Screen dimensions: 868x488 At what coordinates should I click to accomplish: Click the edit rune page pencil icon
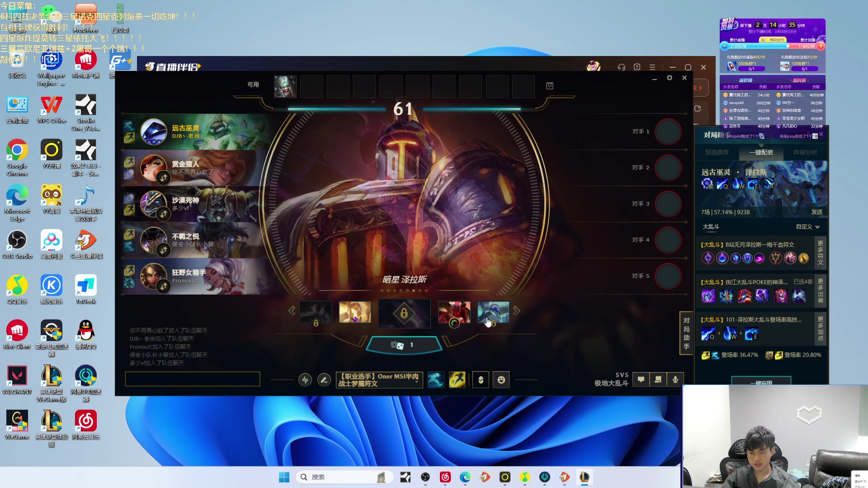324,380
